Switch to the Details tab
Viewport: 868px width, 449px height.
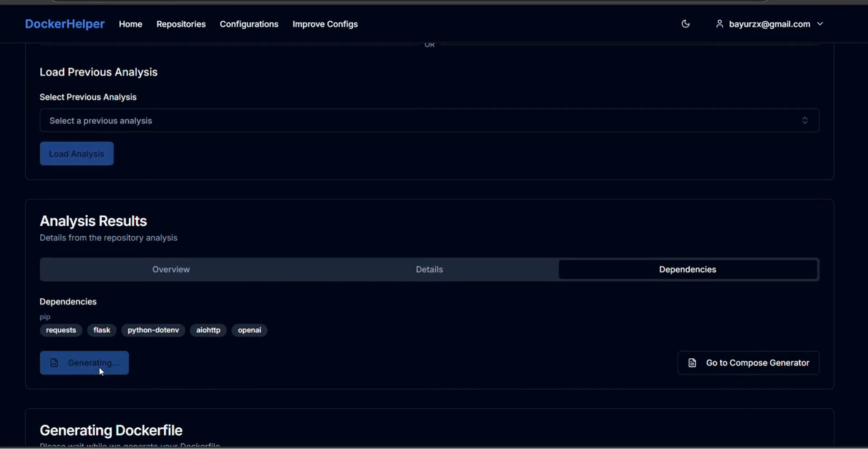[x=429, y=270]
